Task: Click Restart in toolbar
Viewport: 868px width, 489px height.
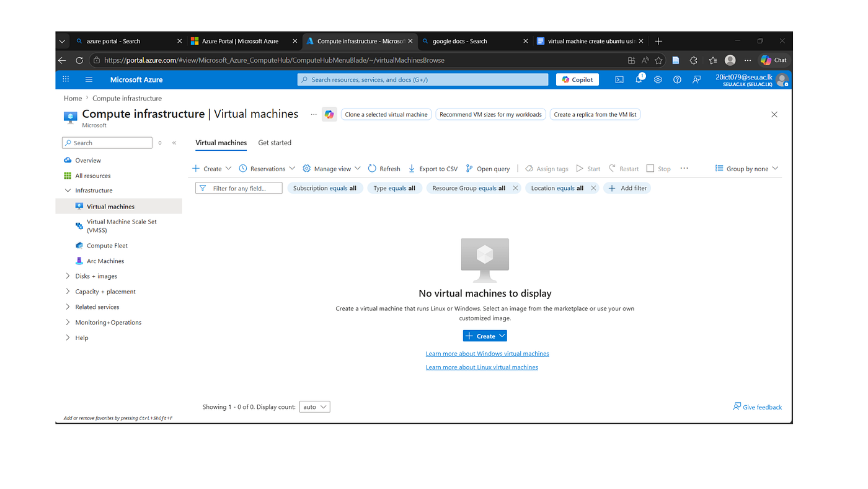Action: (624, 169)
